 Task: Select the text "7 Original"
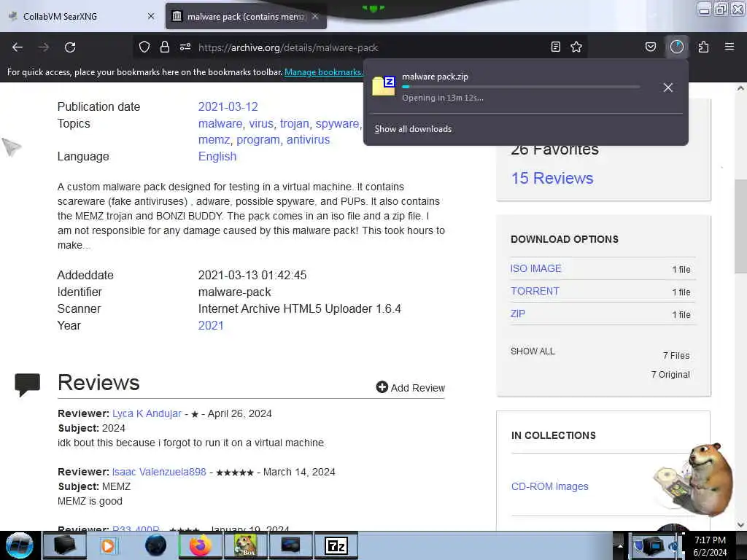coord(670,375)
